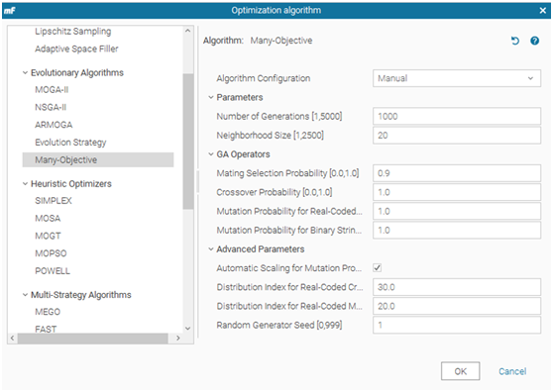
Task: Collapse the Evolutionary Algorithms group
Action: [x=25, y=73]
